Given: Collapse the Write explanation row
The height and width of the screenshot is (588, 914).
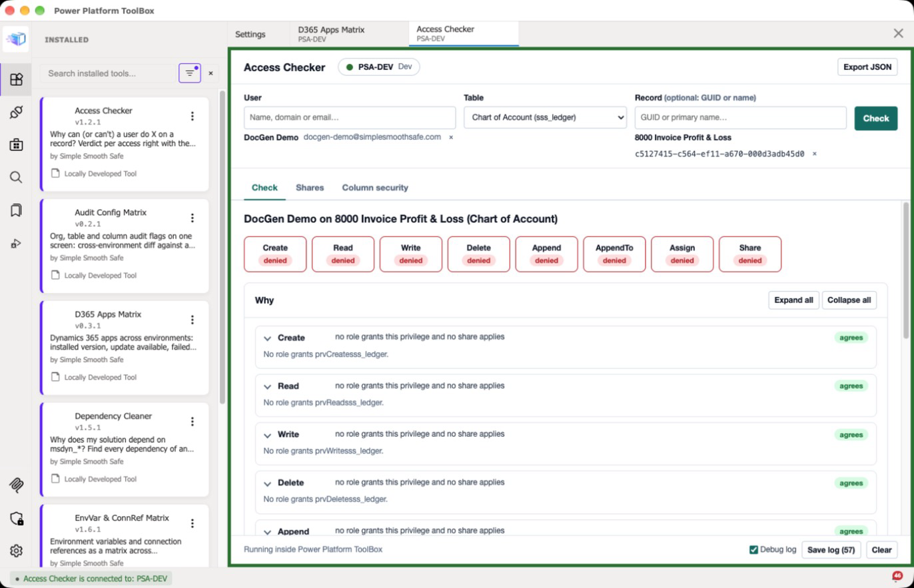Looking at the screenshot, I should (x=267, y=436).
